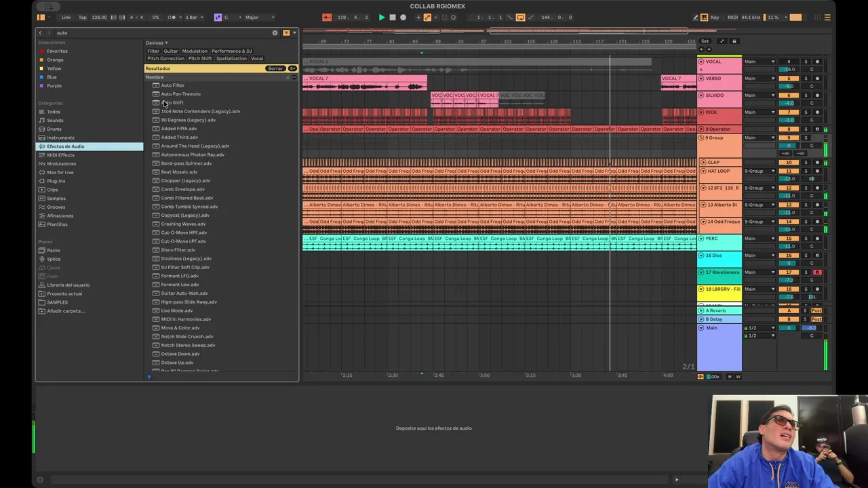Start playback with the Play button
The image size is (868, 488).
pyautogui.click(x=381, y=17)
